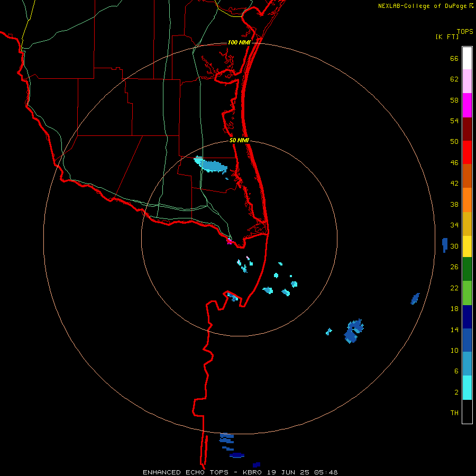Click the '50' scale label
Screen dimensions: 476x476
[x=454, y=141]
